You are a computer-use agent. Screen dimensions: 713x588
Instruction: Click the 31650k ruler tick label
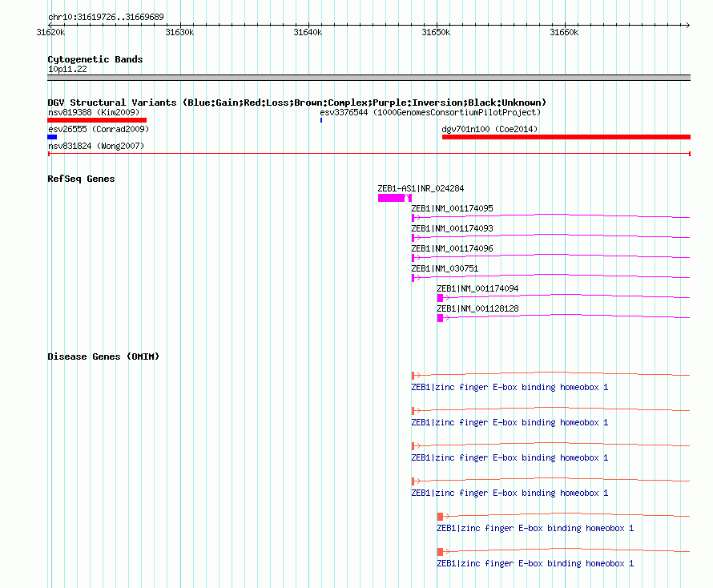(436, 32)
